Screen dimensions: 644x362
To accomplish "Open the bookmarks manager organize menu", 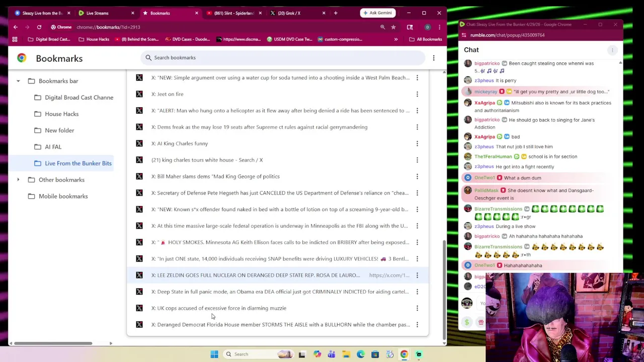I will click(434, 58).
